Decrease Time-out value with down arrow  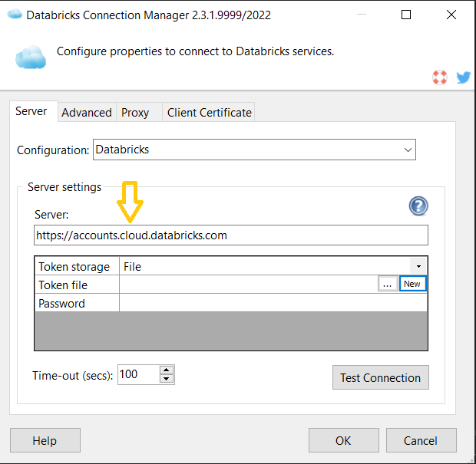(x=167, y=379)
